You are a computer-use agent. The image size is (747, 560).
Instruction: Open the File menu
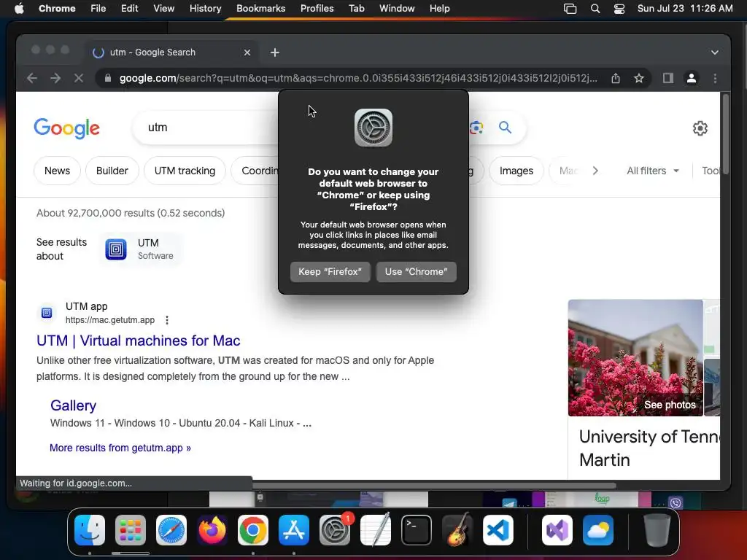(x=98, y=8)
